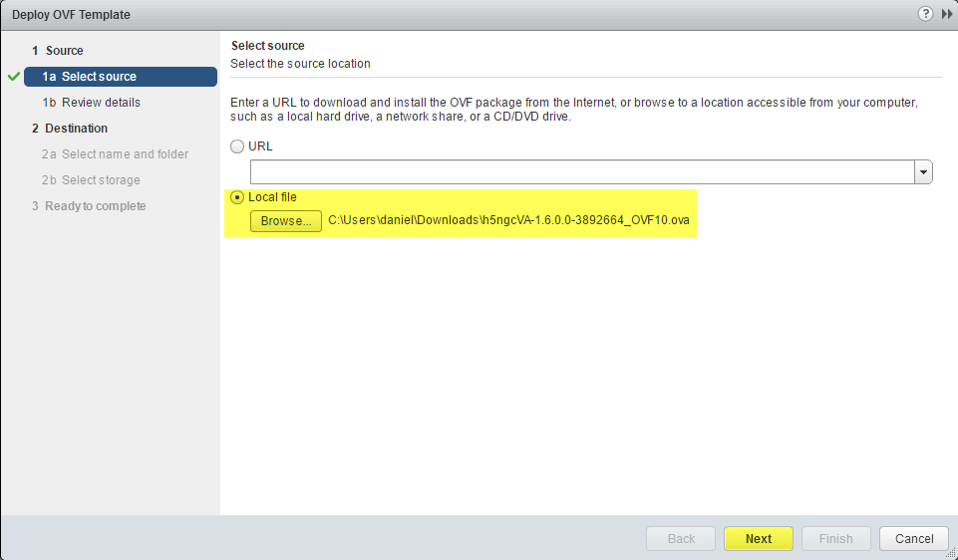Open the URL dropdown arrow
This screenshot has height=560, width=958.
[x=923, y=172]
